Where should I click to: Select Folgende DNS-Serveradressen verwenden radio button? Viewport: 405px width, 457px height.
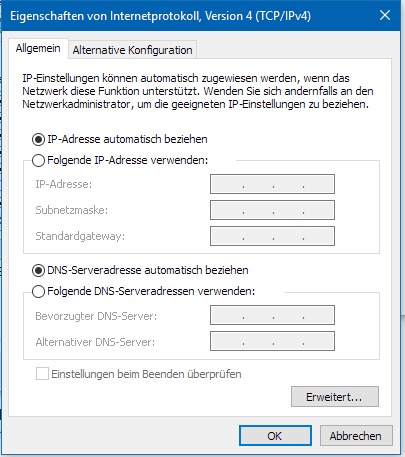38,291
